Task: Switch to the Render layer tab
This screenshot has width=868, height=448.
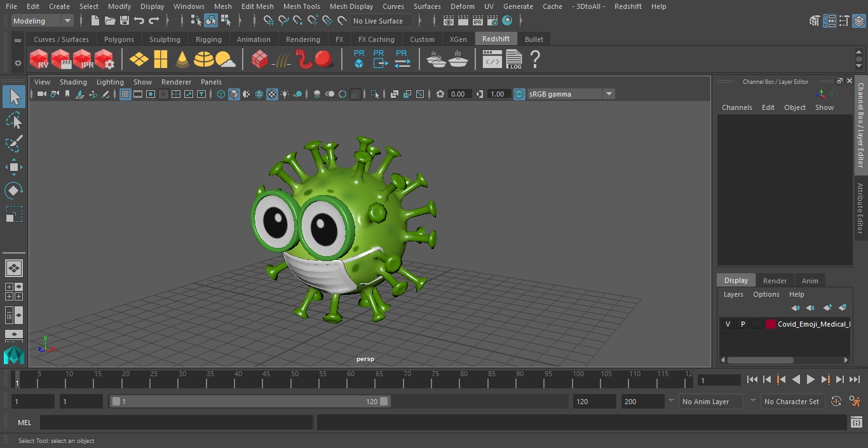Action: 775,280
